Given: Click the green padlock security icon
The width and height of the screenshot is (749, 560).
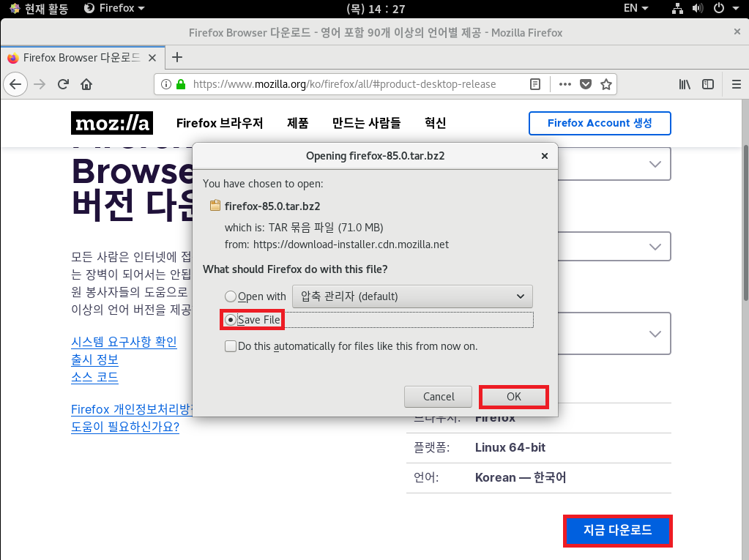Looking at the screenshot, I should click(181, 84).
